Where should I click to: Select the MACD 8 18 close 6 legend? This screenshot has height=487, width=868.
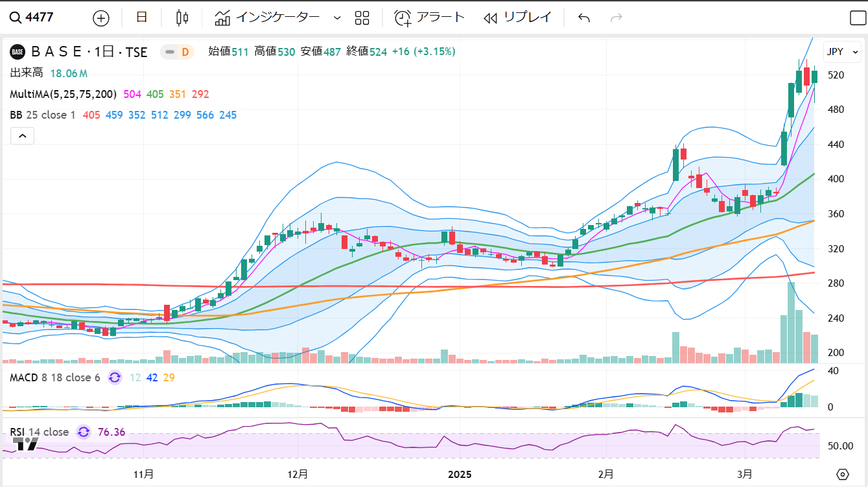(x=54, y=377)
